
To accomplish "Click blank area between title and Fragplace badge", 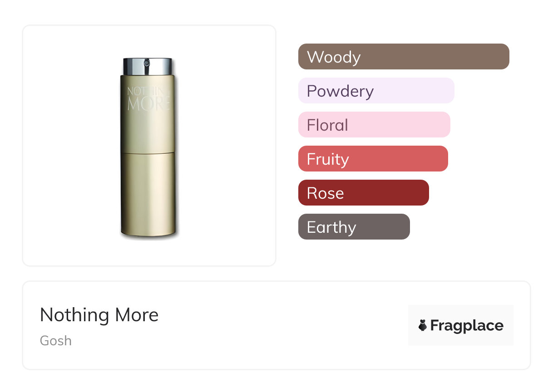I will (x=281, y=325).
